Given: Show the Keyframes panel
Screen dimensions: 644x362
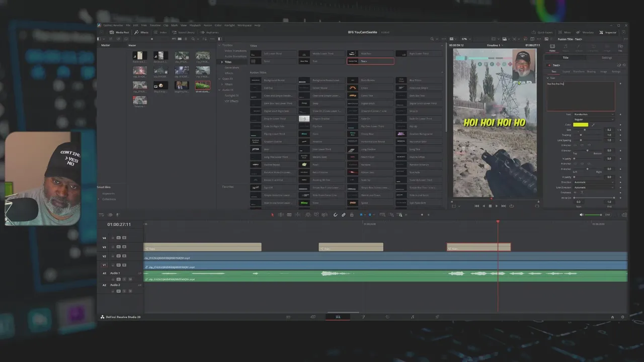Looking at the screenshot, I should click(210, 32).
